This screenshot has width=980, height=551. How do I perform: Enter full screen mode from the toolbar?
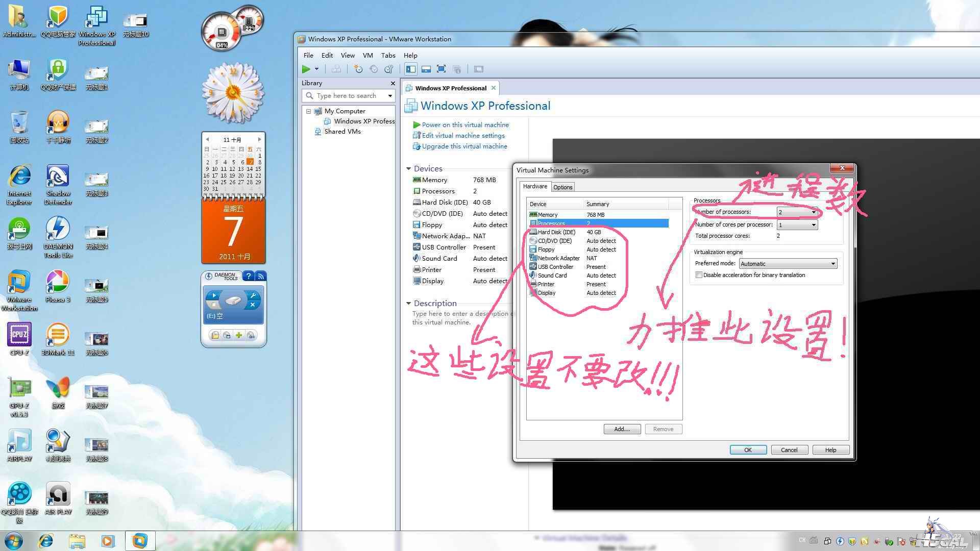coord(442,69)
